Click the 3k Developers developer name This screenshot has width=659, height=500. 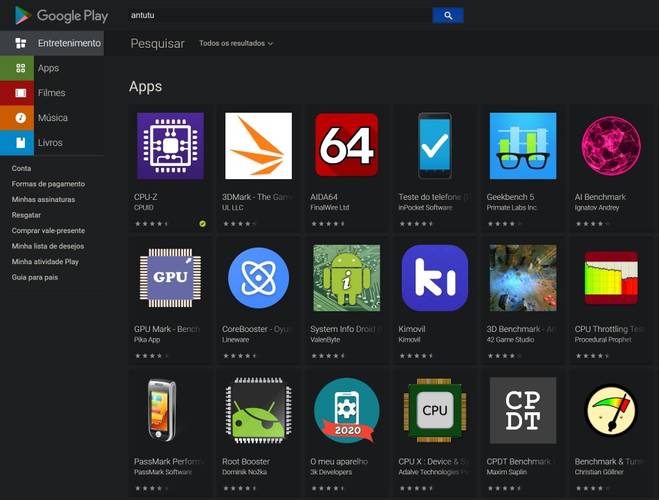pos(331,472)
